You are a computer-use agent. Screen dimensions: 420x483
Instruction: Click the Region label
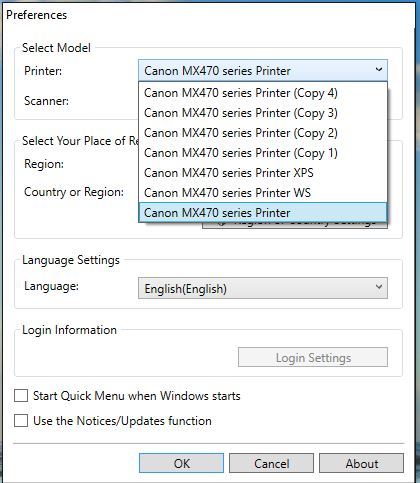click(44, 164)
